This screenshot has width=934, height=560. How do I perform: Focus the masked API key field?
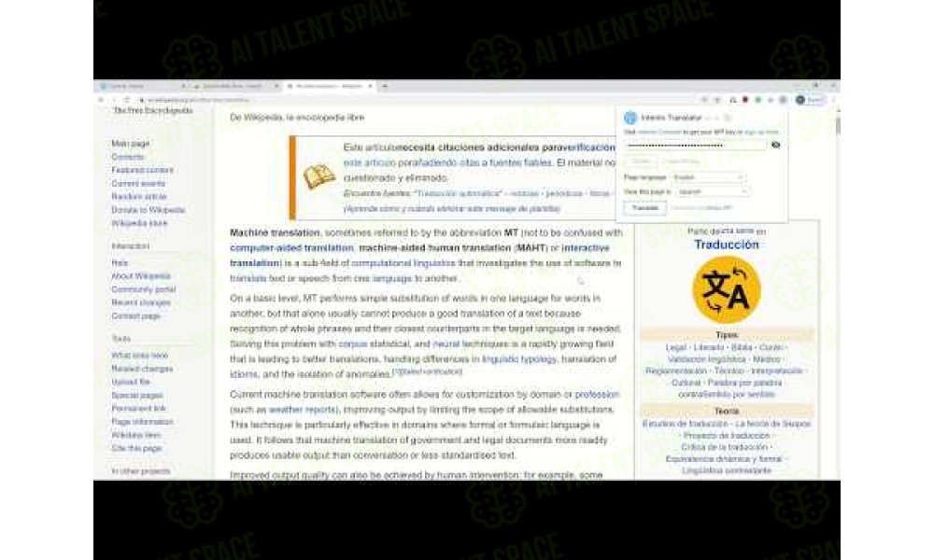(696, 146)
